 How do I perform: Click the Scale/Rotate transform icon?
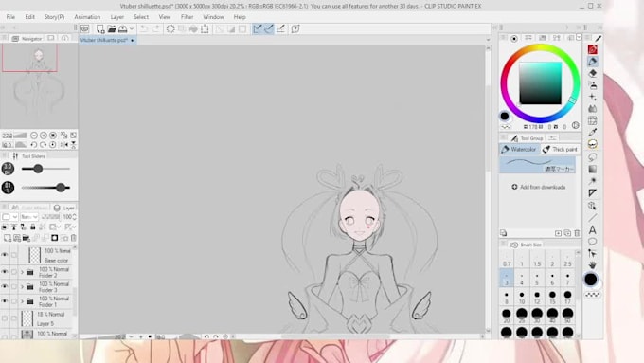(x=205, y=28)
